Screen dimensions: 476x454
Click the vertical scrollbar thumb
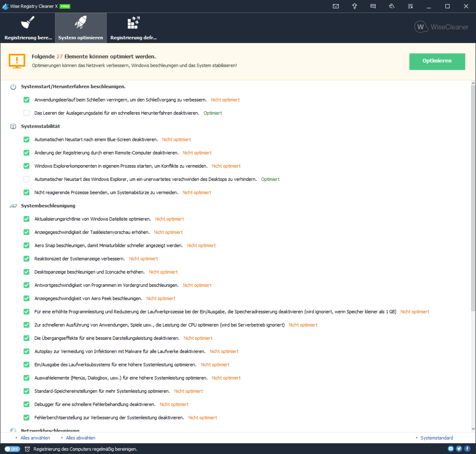tap(473, 199)
